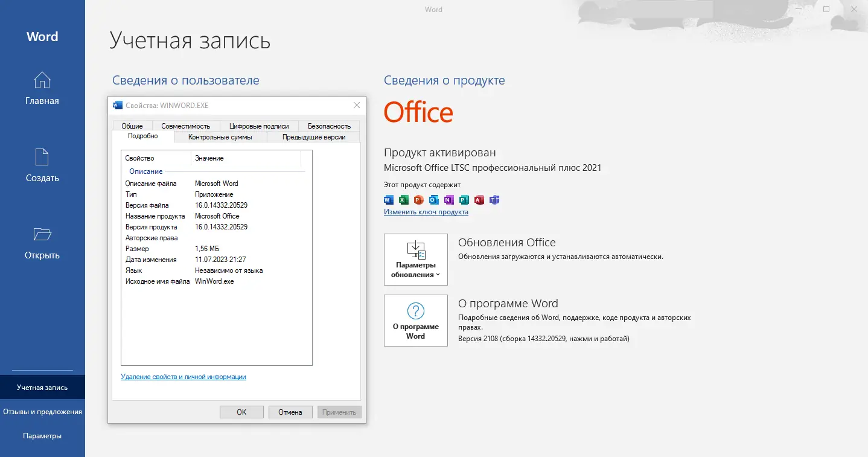The height and width of the screenshot is (457, 868).
Task: Click the Publisher product icon
Action: [x=464, y=200]
